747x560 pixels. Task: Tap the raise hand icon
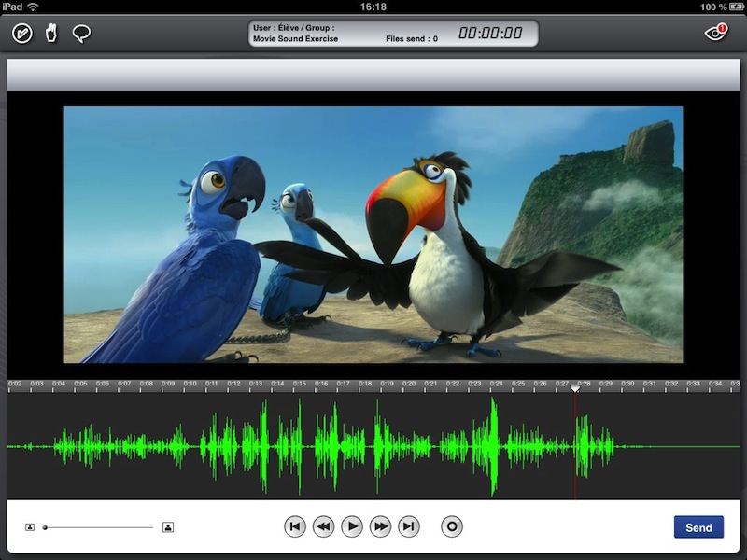(51, 34)
